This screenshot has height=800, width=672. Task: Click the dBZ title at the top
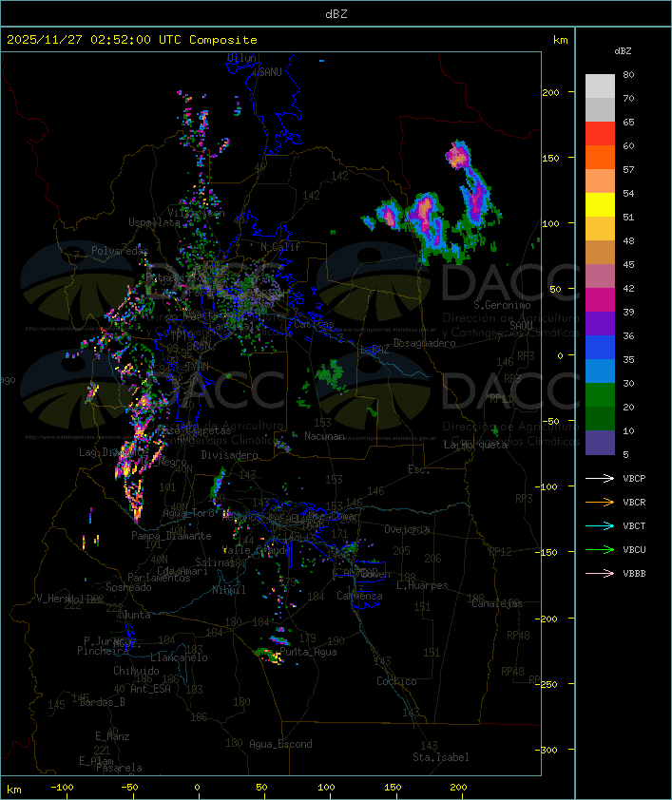tap(336, 14)
